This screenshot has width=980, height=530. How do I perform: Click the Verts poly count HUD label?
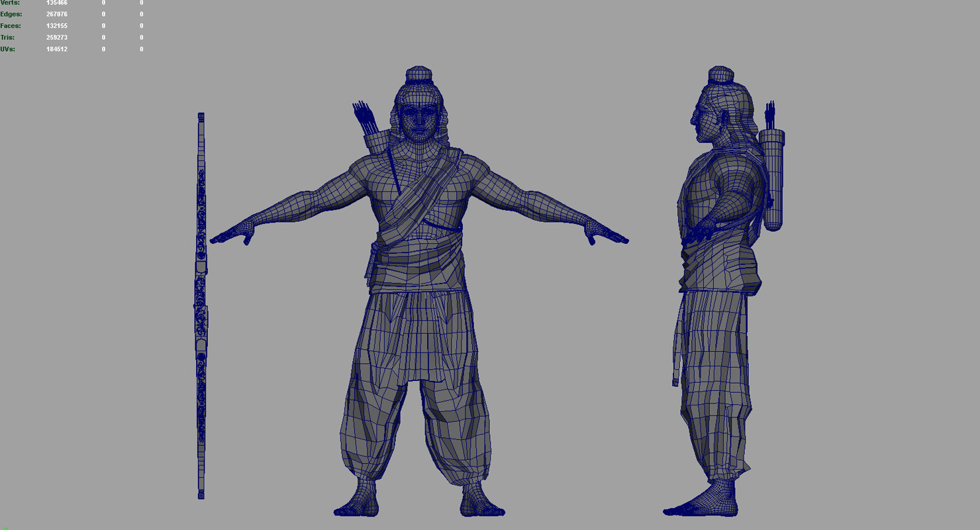(9, 3)
